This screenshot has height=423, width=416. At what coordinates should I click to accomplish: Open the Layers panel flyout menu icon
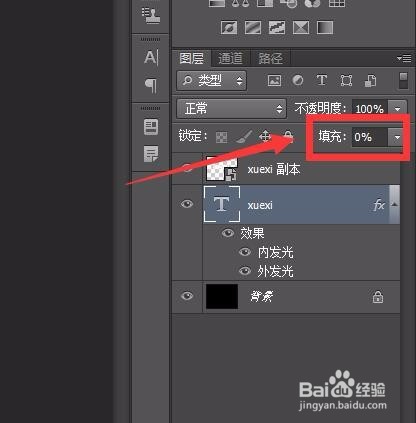404,58
